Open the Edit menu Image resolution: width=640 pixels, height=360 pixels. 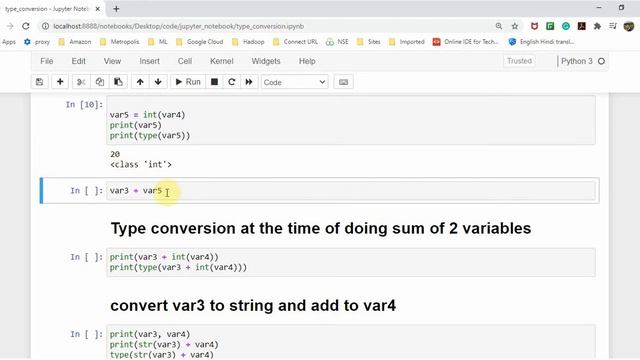click(78, 61)
